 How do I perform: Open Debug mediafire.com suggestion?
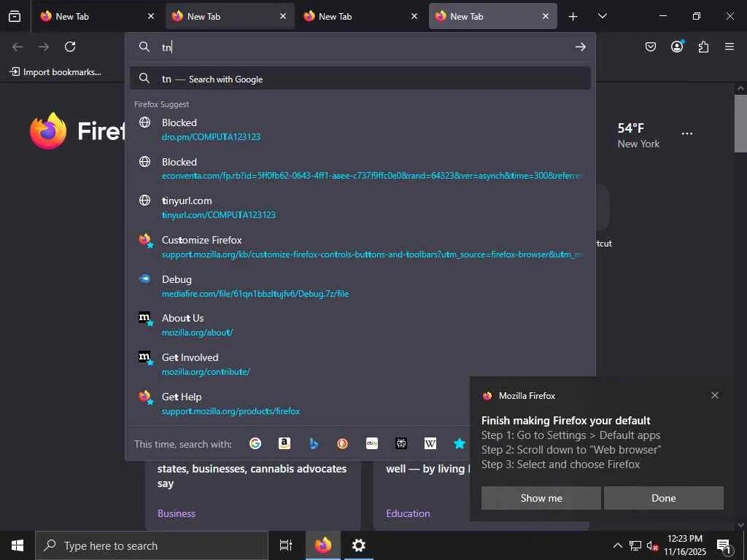pos(360,286)
